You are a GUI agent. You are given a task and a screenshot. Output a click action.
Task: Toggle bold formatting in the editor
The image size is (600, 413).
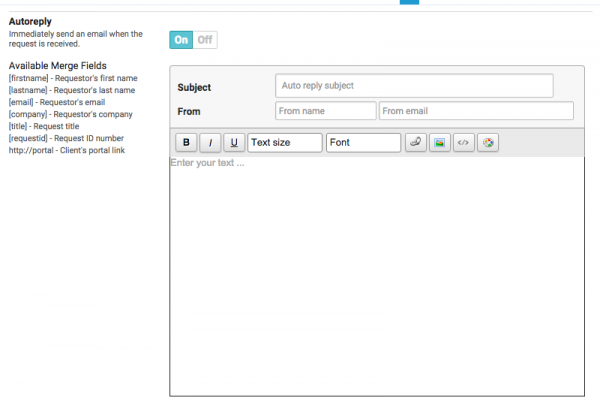click(x=186, y=142)
